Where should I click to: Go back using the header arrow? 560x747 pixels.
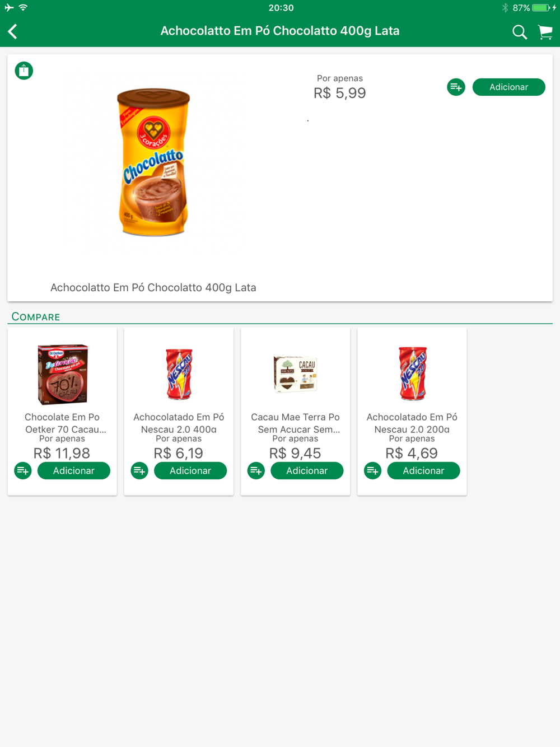(13, 31)
